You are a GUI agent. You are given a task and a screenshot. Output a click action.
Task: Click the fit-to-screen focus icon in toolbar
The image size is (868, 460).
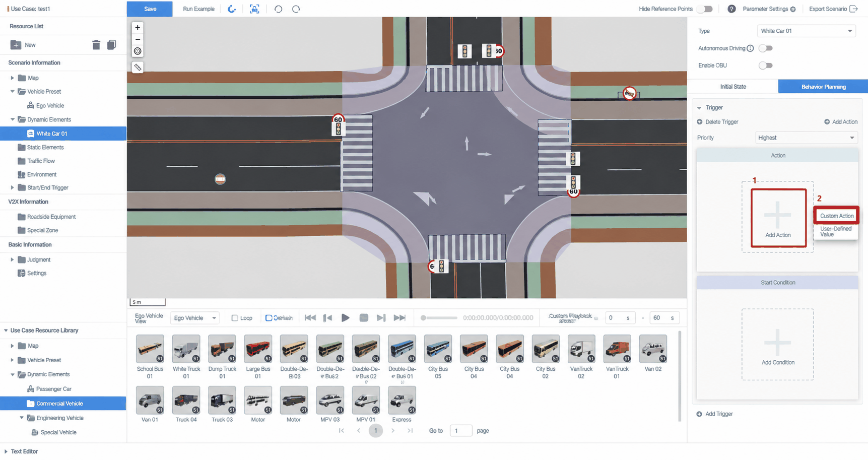coord(254,9)
